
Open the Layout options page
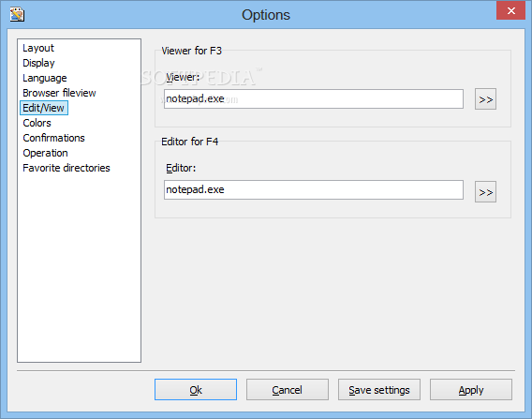(38, 48)
